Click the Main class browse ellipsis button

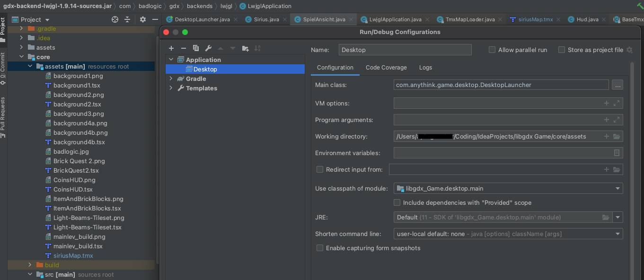[617, 85]
